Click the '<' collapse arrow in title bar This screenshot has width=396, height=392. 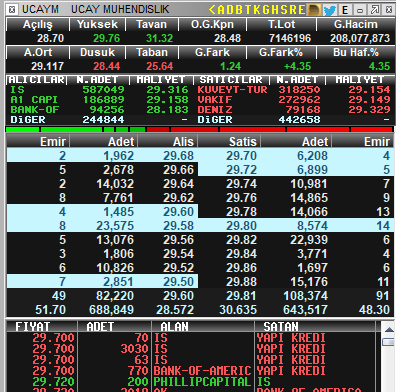coord(212,9)
